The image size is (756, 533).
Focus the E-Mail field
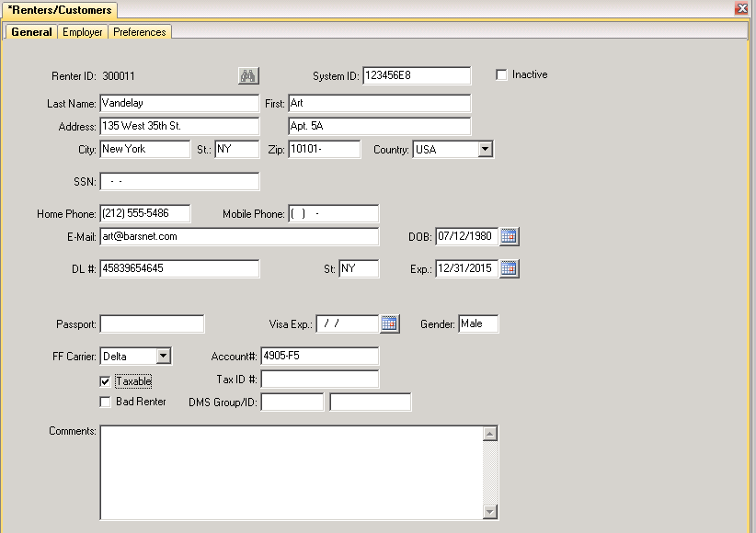239,236
